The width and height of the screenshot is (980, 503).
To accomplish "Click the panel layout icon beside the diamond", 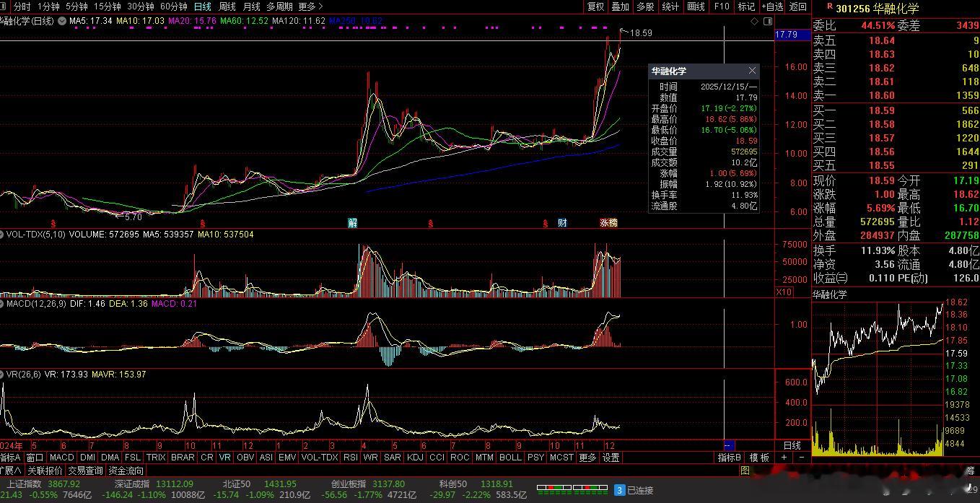I will [766, 22].
